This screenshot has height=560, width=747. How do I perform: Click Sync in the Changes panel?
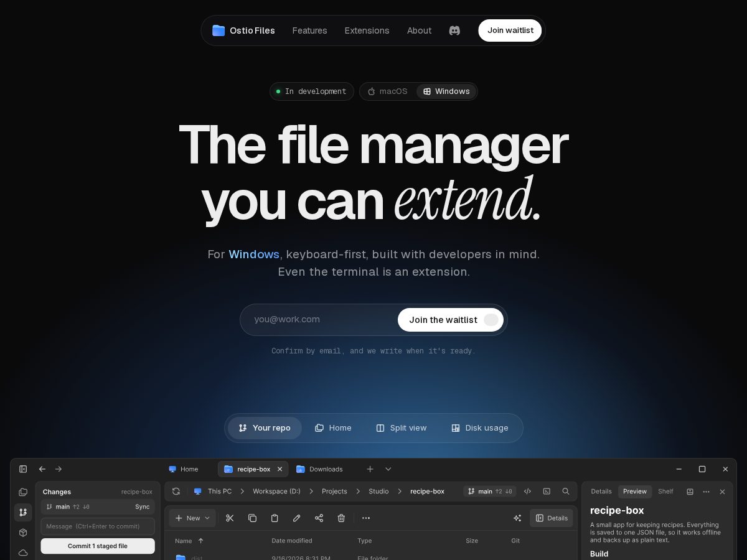(143, 507)
